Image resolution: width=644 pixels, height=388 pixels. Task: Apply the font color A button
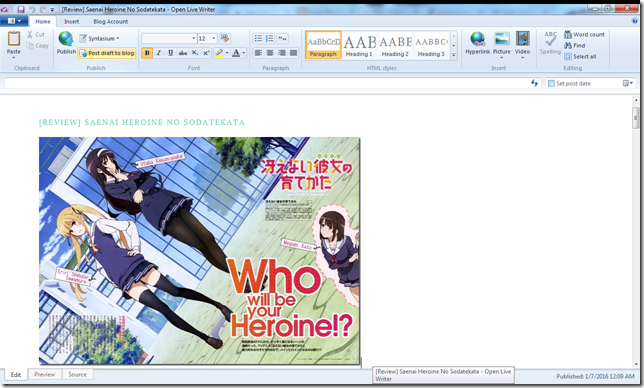click(x=236, y=53)
